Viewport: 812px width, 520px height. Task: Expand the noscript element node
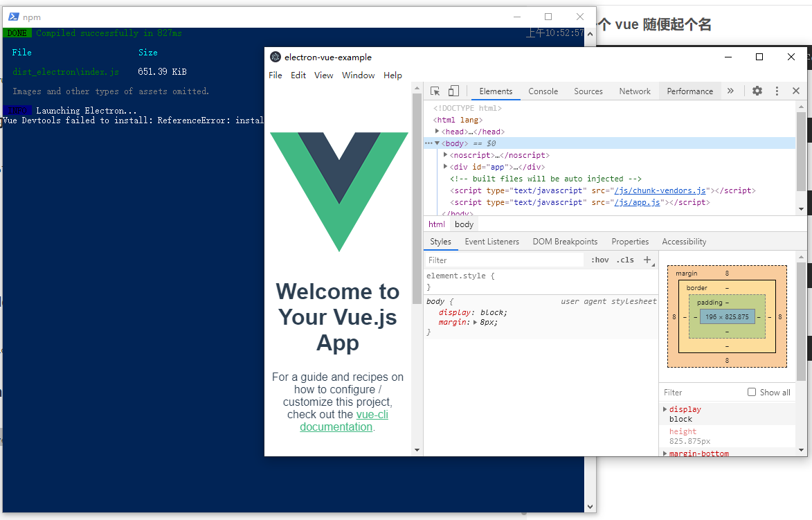click(445, 155)
